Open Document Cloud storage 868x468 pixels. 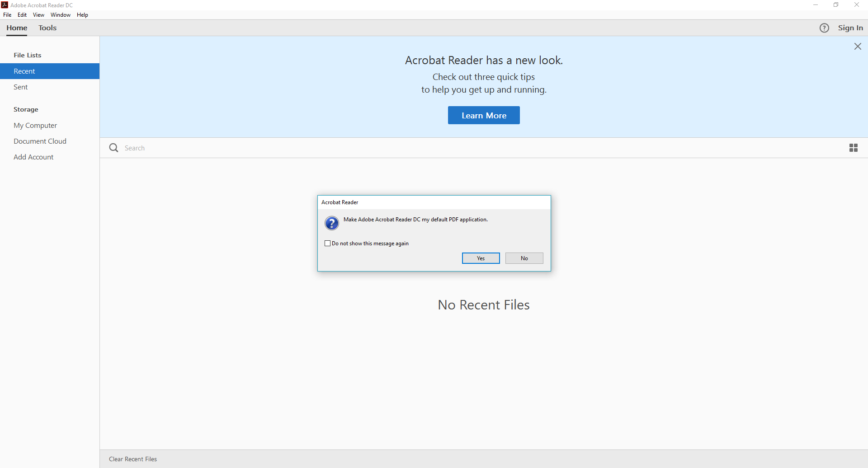click(50, 141)
